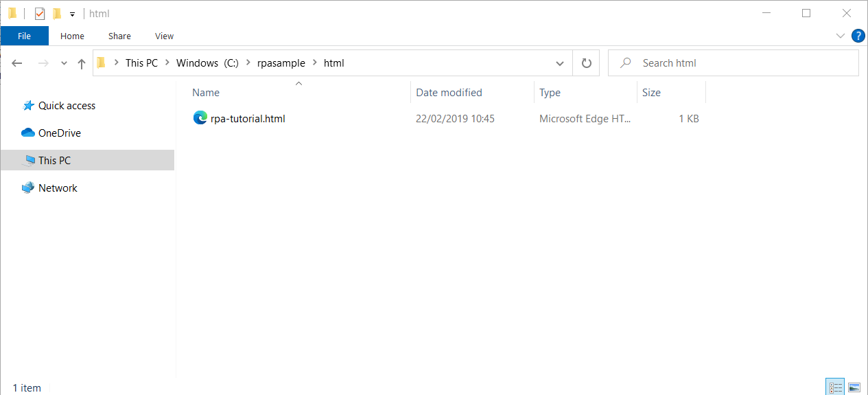868x395 pixels.
Task: Click the Properties quick access toolbar icon
Action: (x=40, y=14)
